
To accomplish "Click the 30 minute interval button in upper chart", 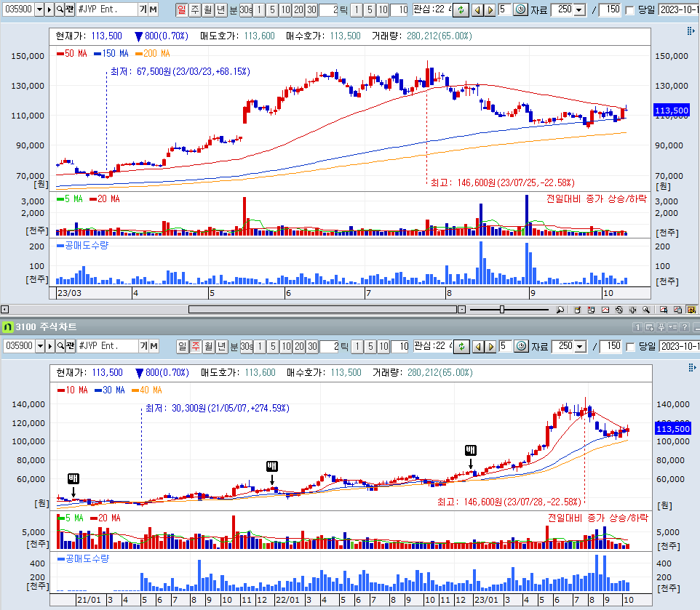I will click(x=311, y=9).
